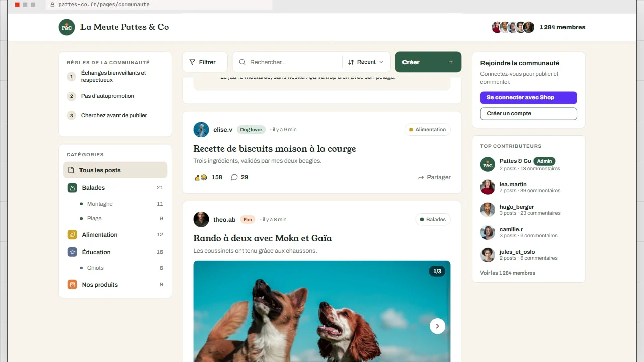644x362 pixels.
Task: Click the Alimentation tag on elise.v's post
Action: [x=427, y=130]
